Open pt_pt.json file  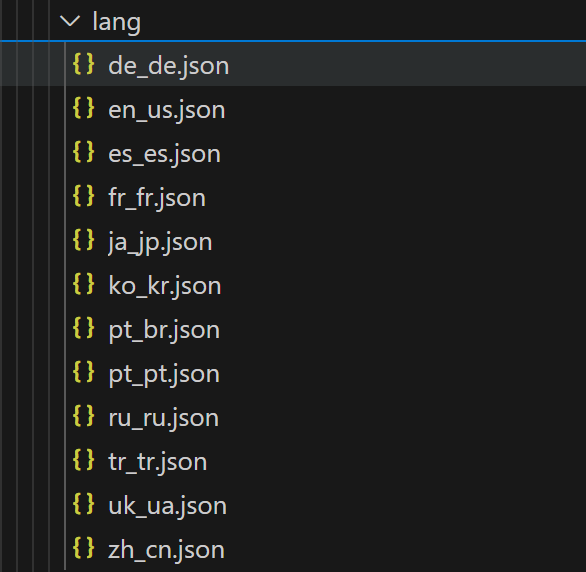point(164,374)
